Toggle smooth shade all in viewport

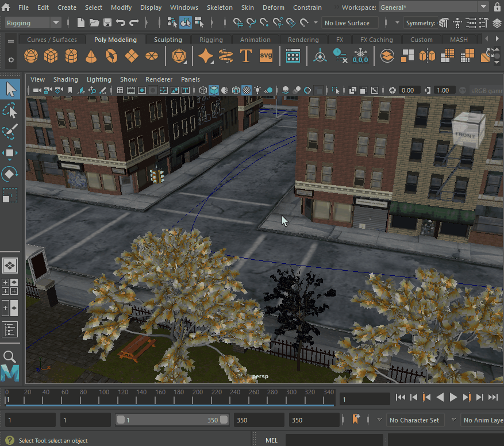(x=214, y=90)
